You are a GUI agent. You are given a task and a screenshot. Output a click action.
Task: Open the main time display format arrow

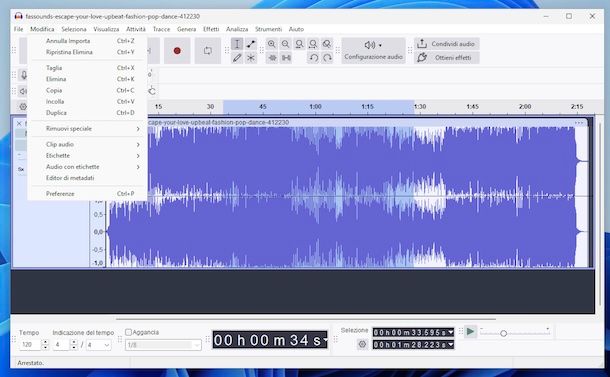click(325, 340)
